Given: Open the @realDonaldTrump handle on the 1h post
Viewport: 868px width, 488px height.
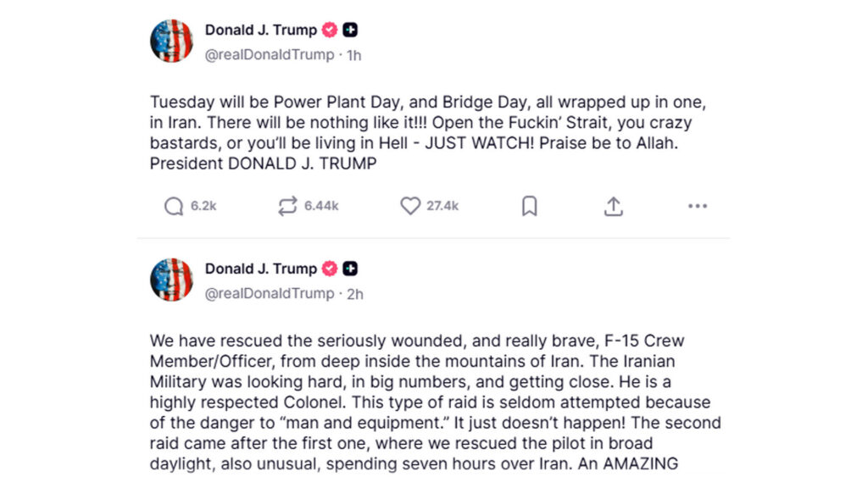Looking at the screenshot, I should (270, 55).
